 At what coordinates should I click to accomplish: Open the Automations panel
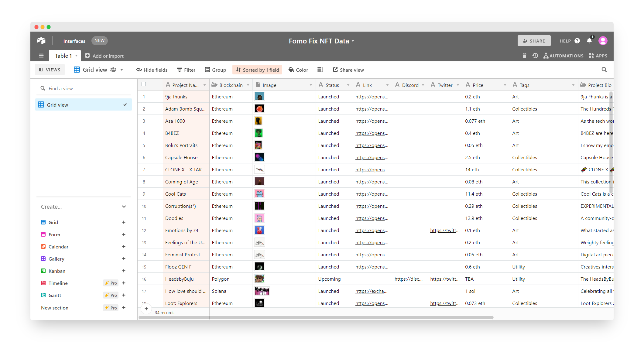point(563,56)
